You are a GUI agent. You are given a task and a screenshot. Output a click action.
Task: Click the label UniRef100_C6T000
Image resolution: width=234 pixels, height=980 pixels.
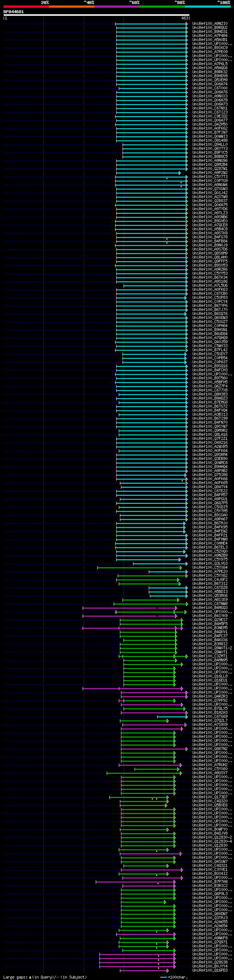210,88
